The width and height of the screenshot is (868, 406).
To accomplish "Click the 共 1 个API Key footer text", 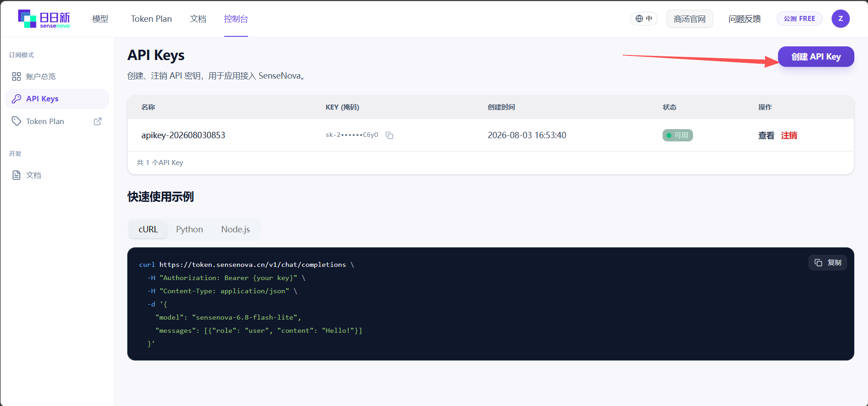I will [x=160, y=162].
